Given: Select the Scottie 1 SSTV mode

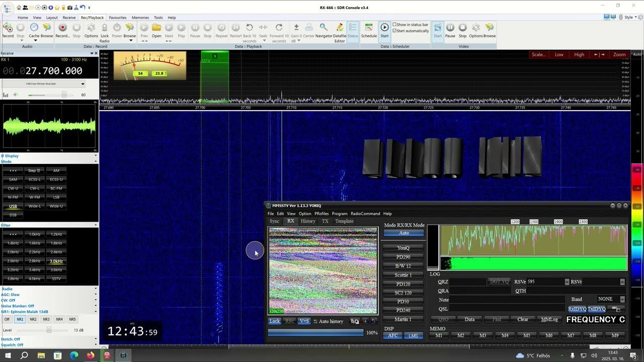Looking at the screenshot, I should coord(403,275).
